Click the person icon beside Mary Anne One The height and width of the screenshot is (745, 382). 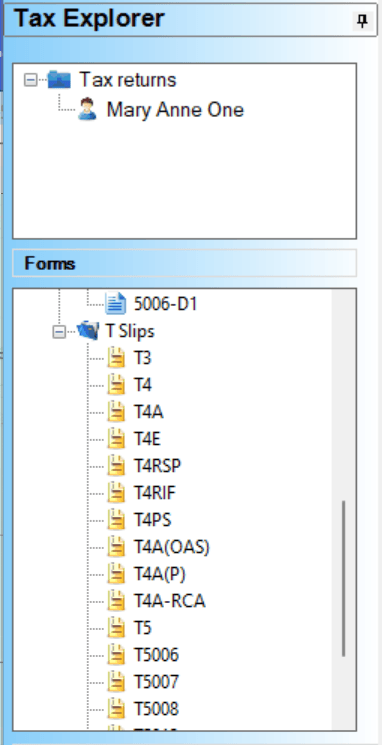[x=87, y=109]
